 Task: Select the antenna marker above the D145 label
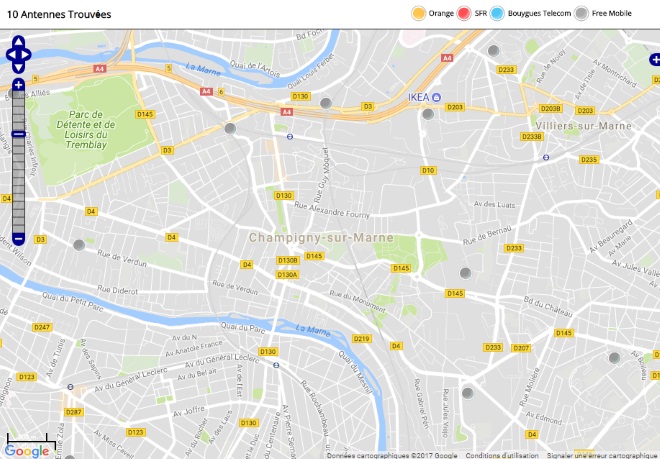(465, 273)
